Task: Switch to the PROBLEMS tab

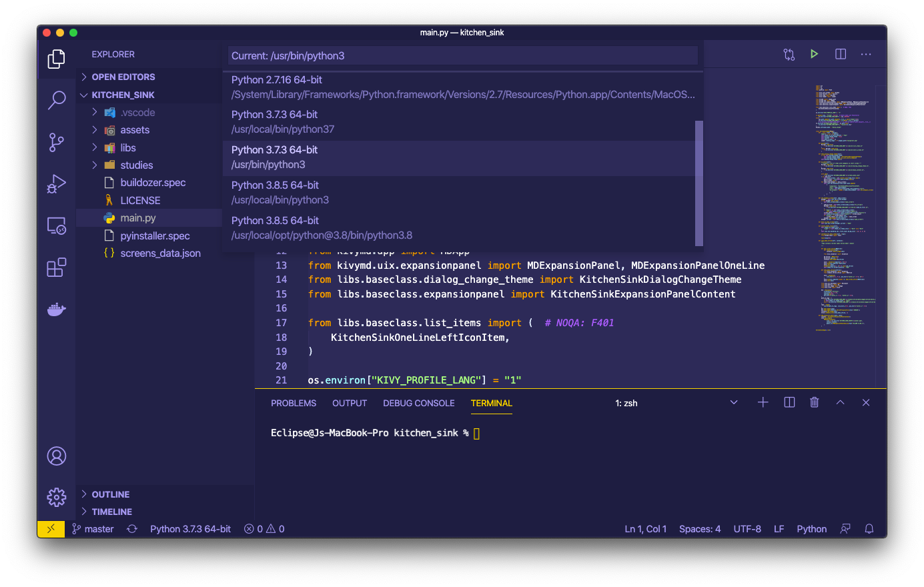Action: click(294, 403)
